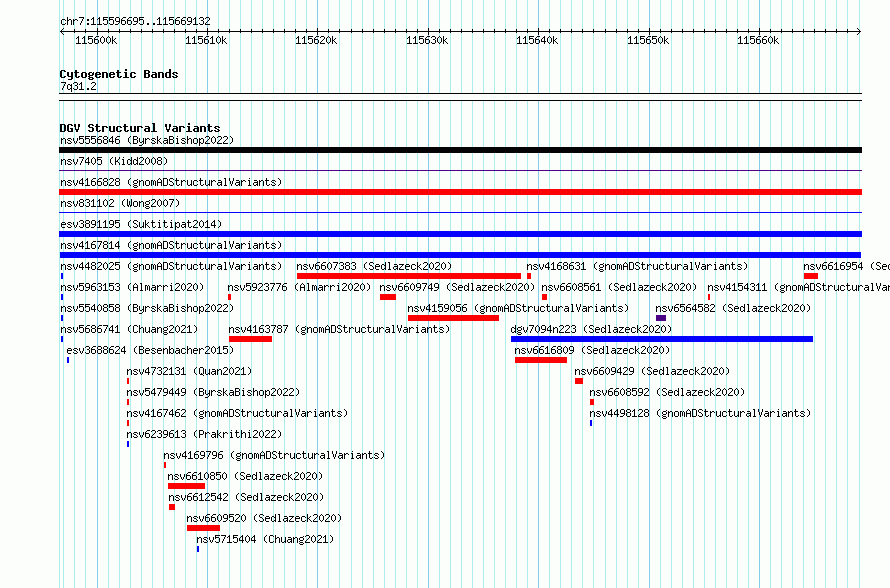Open nsv4482025 gnomAD variant label
Screen dimensions: 890x588
pyautogui.click(x=171, y=266)
